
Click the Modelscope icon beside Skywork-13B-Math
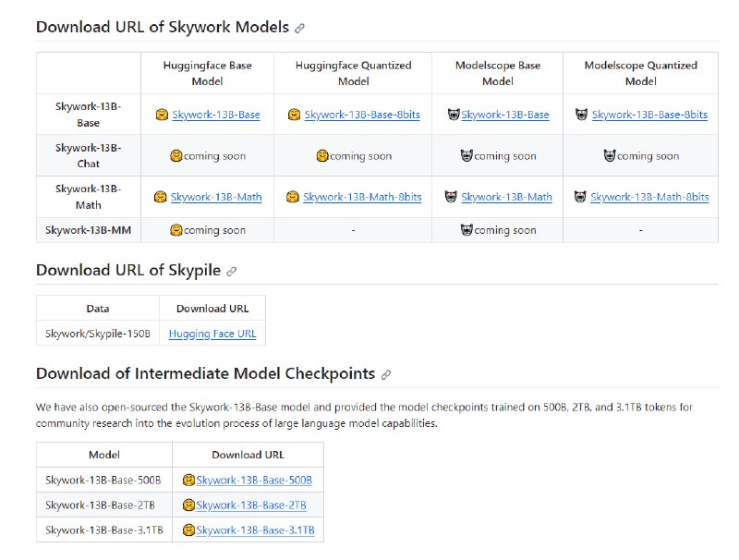point(454,197)
